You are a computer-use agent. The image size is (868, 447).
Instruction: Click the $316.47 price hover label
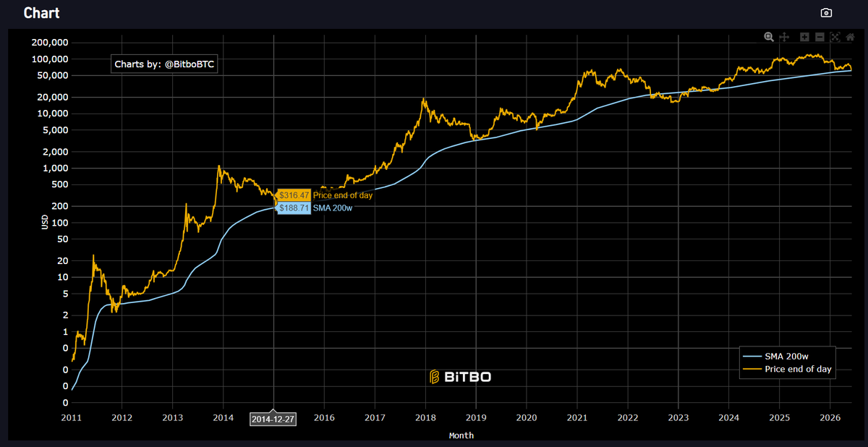(294, 195)
